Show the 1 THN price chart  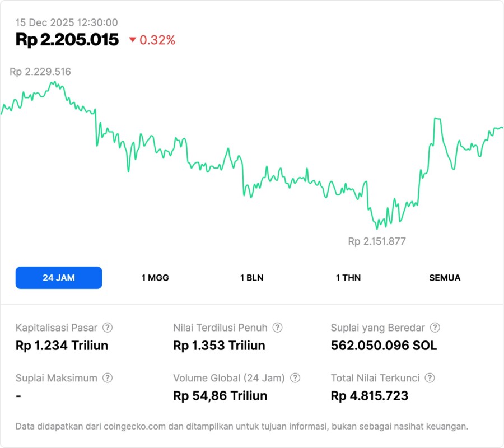[x=348, y=278]
